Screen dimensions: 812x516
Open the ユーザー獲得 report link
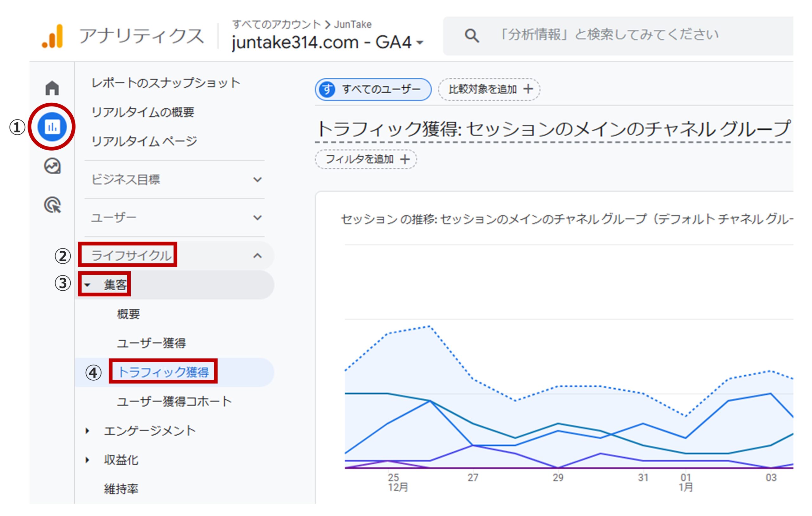tap(152, 343)
